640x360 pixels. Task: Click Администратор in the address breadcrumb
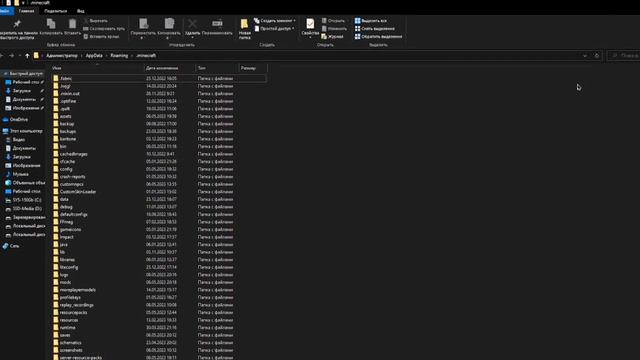tap(62, 56)
